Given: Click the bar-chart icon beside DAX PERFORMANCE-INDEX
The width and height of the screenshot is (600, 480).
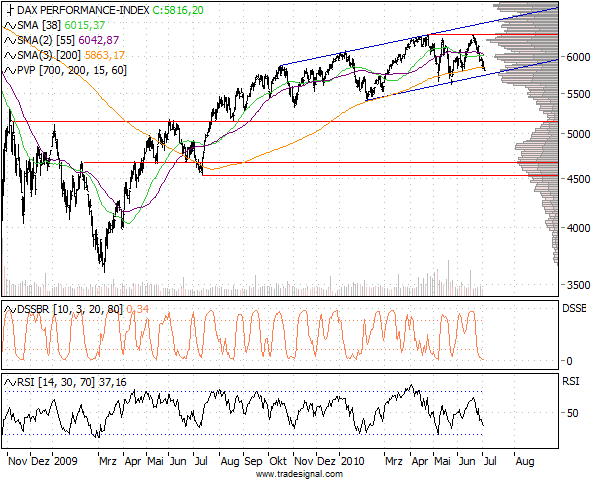Looking at the screenshot, I should coord(9,9).
